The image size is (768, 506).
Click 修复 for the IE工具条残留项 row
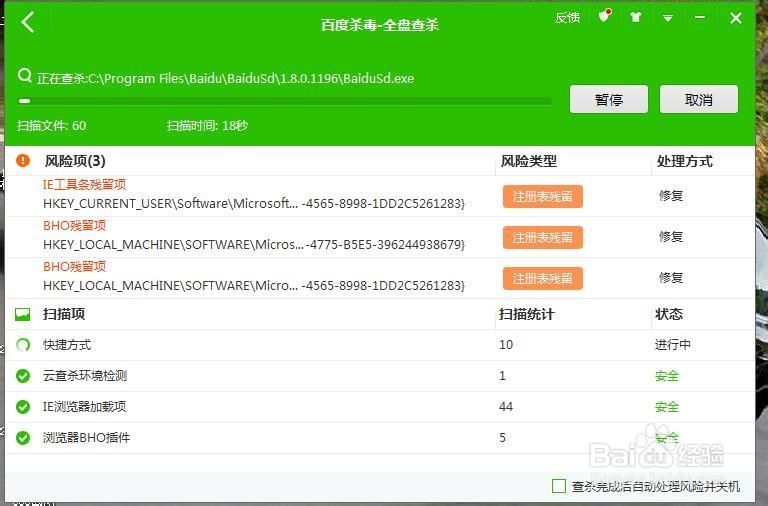pyautogui.click(x=671, y=195)
